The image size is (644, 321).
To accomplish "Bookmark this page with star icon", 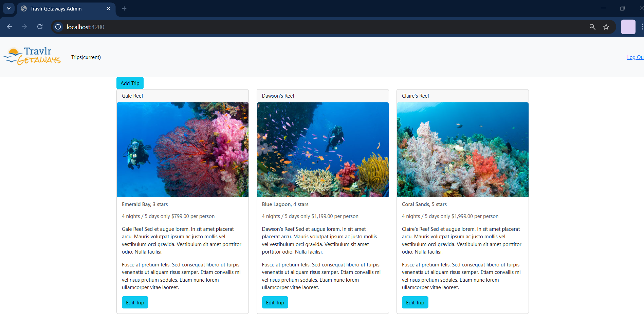I will pyautogui.click(x=606, y=27).
